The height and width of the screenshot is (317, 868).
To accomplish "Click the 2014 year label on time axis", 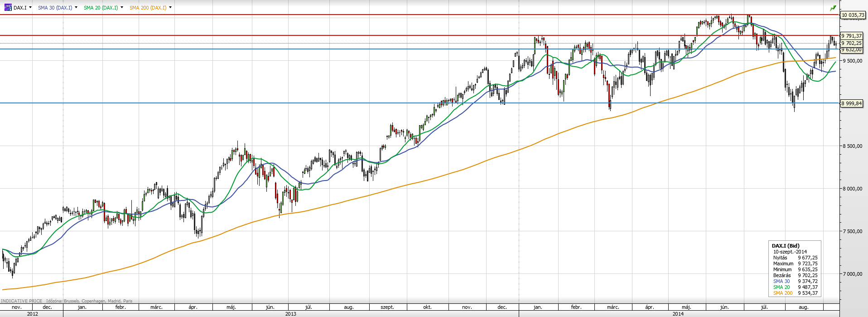I will coord(678,314).
